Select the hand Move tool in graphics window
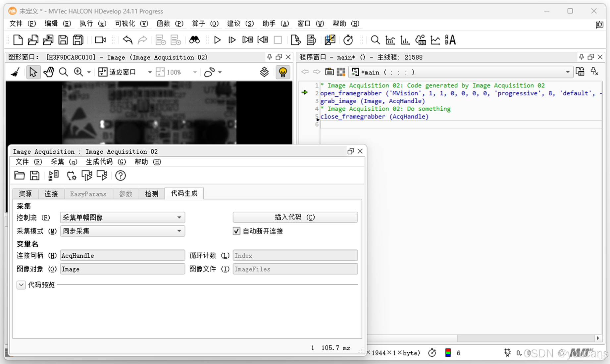 click(x=49, y=72)
